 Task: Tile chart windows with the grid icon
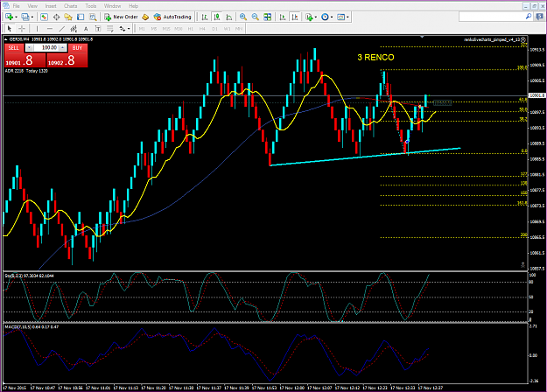point(268,17)
